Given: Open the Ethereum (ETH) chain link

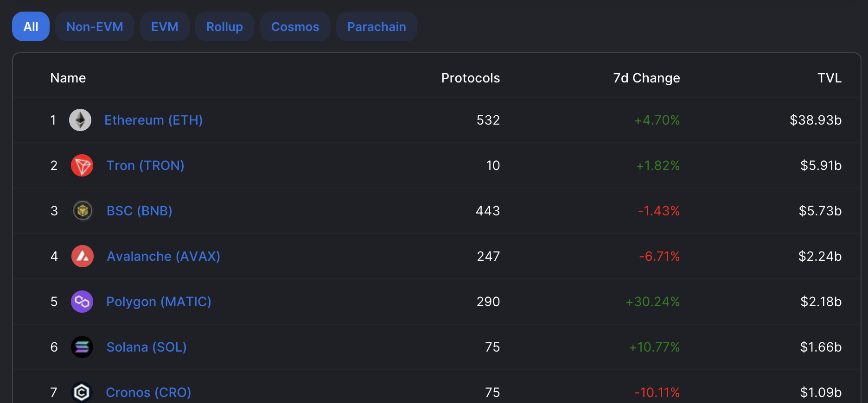Looking at the screenshot, I should 153,120.
